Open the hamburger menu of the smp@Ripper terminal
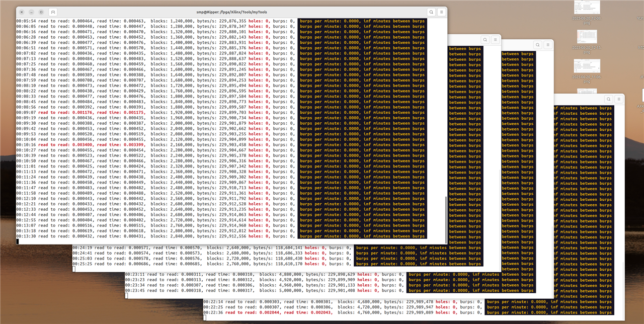This screenshot has width=644, height=324. pyautogui.click(x=441, y=12)
